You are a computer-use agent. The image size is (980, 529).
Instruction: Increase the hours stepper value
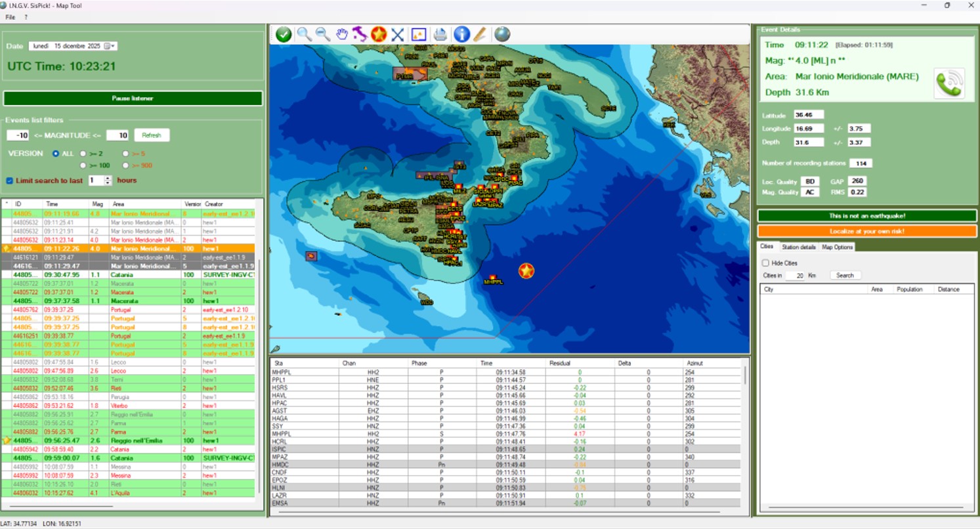[108, 177]
